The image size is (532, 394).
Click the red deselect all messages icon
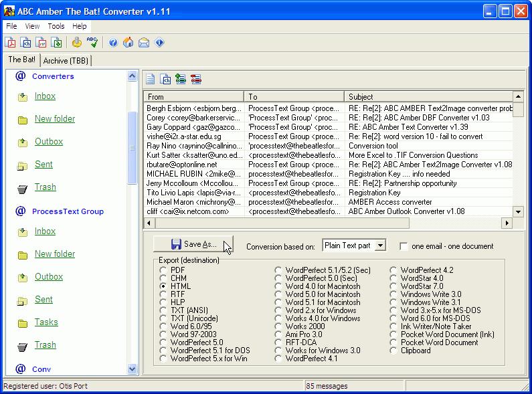click(x=196, y=80)
